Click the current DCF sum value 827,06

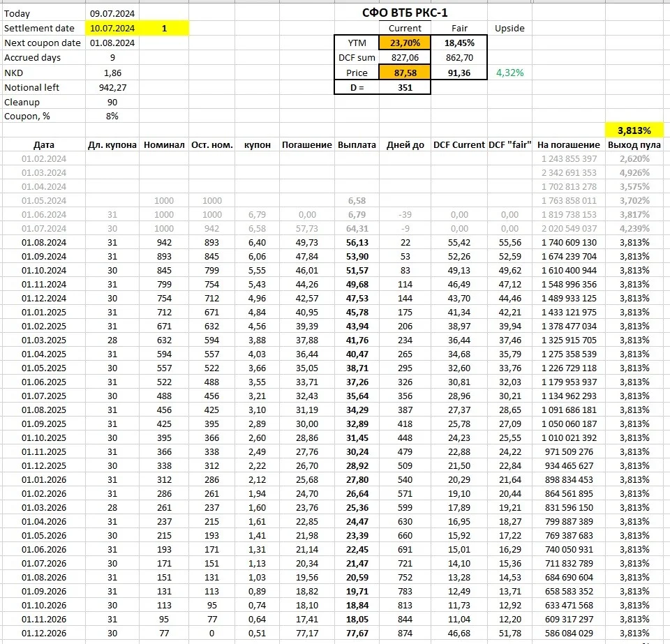(x=405, y=58)
